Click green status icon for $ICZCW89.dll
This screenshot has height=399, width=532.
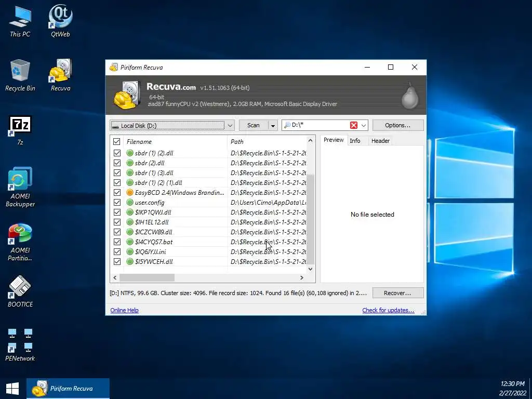pyautogui.click(x=129, y=232)
